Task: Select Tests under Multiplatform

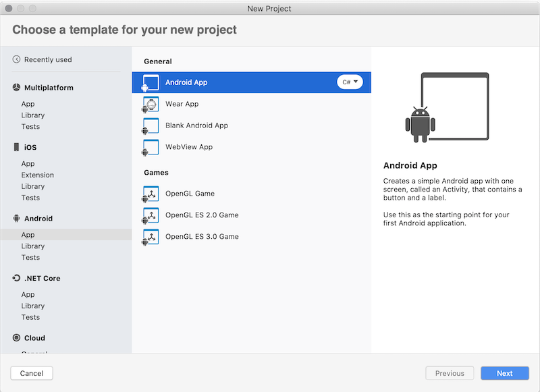Action: point(30,126)
